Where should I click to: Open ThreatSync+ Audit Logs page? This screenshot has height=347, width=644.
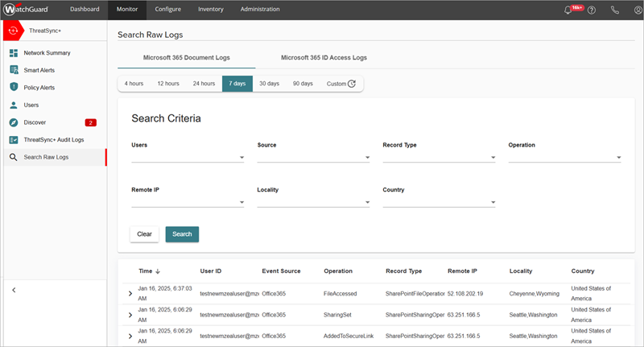53,139
